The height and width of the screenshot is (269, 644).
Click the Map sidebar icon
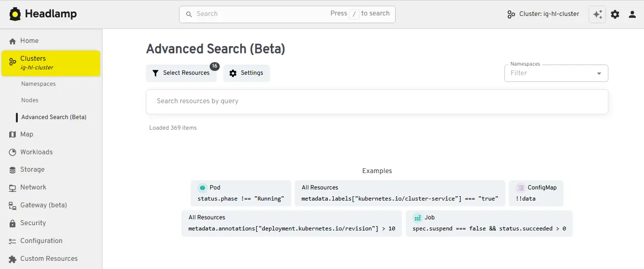[x=13, y=134]
